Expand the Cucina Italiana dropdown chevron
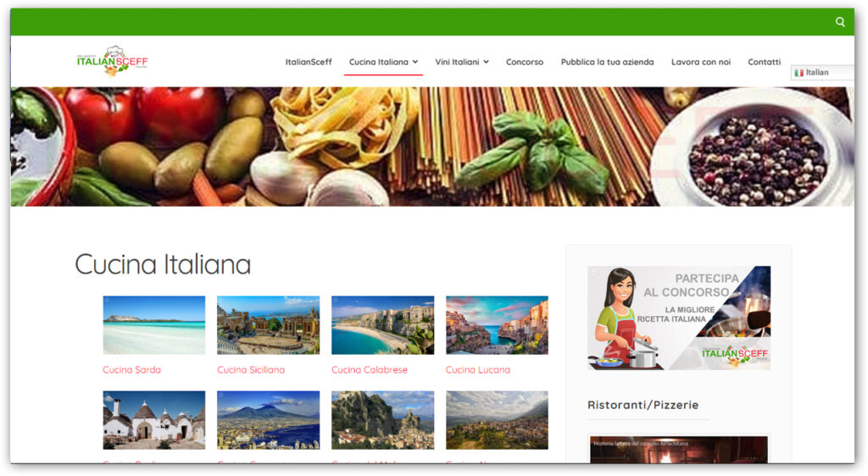The height and width of the screenshot is (476, 868). point(415,62)
